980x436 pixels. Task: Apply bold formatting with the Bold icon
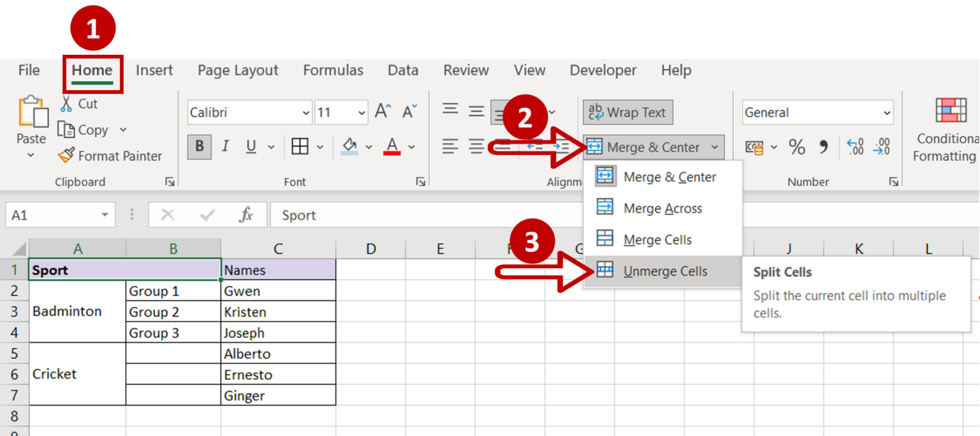tap(199, 146)
